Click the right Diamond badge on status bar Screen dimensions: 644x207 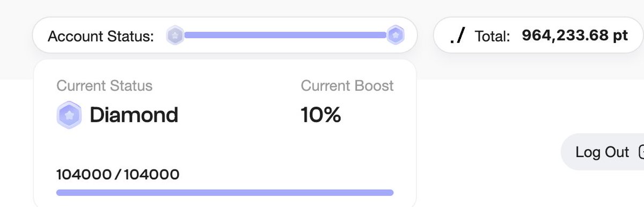(x=396, y=35)
